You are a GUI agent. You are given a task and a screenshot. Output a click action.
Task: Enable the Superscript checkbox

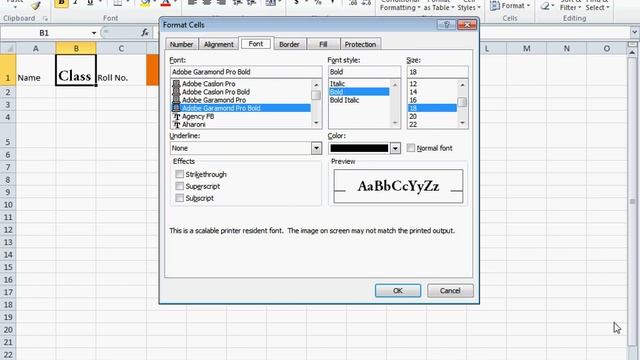coord(179,186)
